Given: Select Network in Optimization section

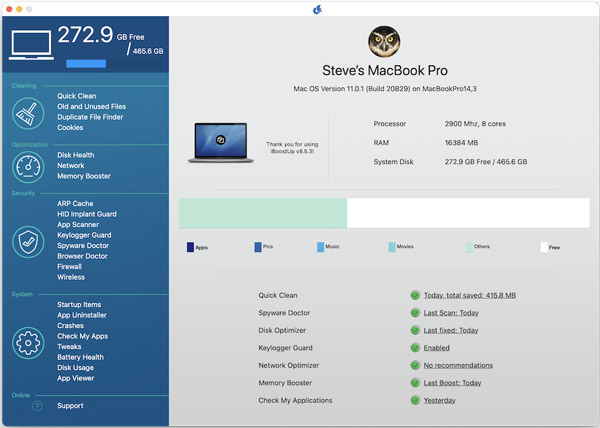Looking at the screenshot, I should pos(71,166).
